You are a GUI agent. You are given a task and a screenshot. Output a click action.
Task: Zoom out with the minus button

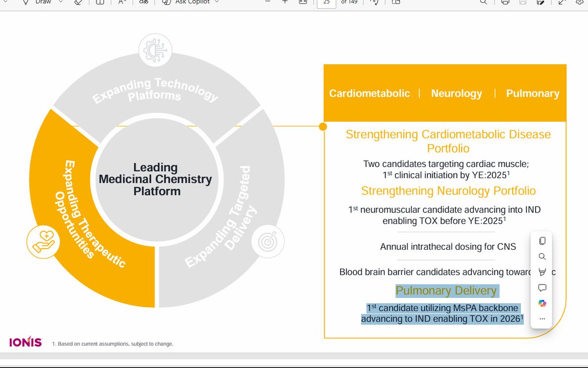[268, 2]
